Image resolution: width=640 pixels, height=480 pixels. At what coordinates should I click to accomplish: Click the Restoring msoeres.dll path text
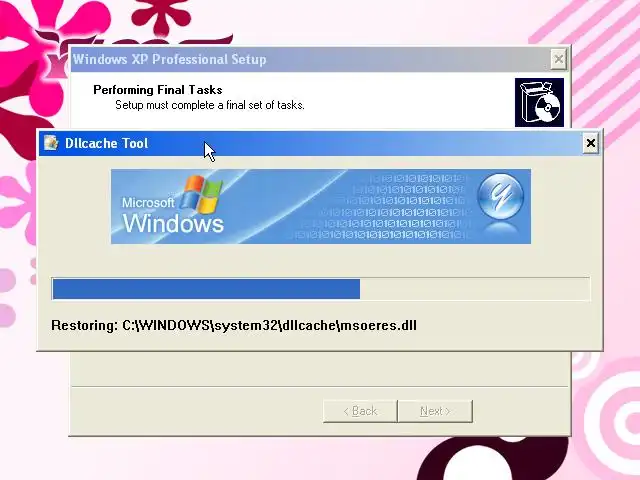coord(234,325)
